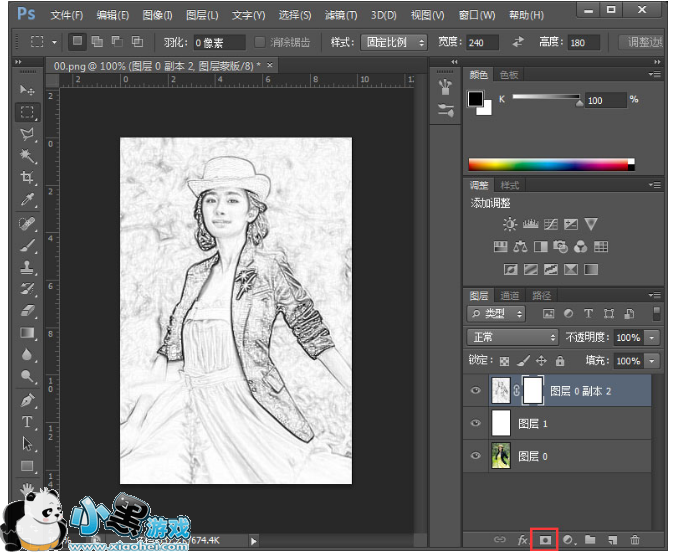Click the Add layer mask icon
Screen dimensions: 679x555
click(x=546, y=539)
